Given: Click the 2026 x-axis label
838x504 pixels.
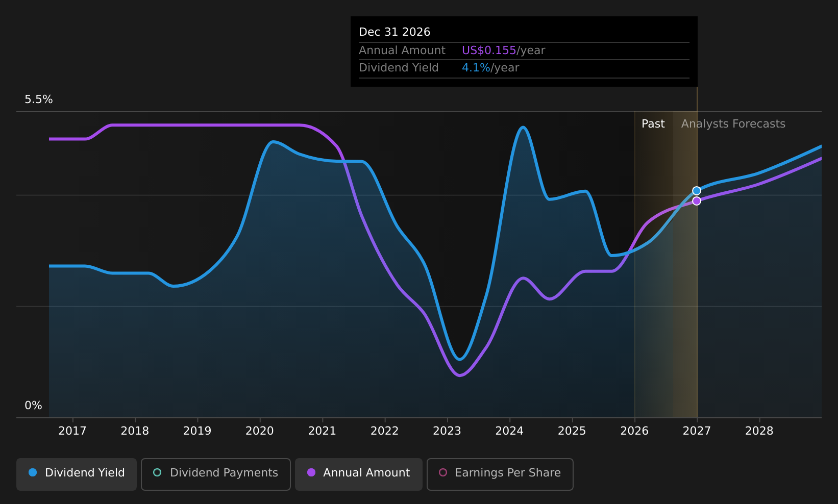Looking at the screenshot, I should [634, 431].
